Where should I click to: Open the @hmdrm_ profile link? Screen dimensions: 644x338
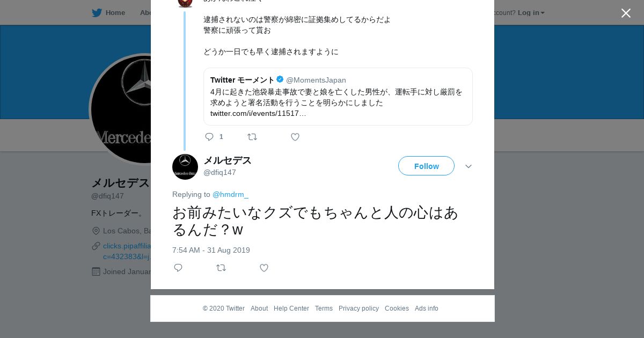pos(230,194)
